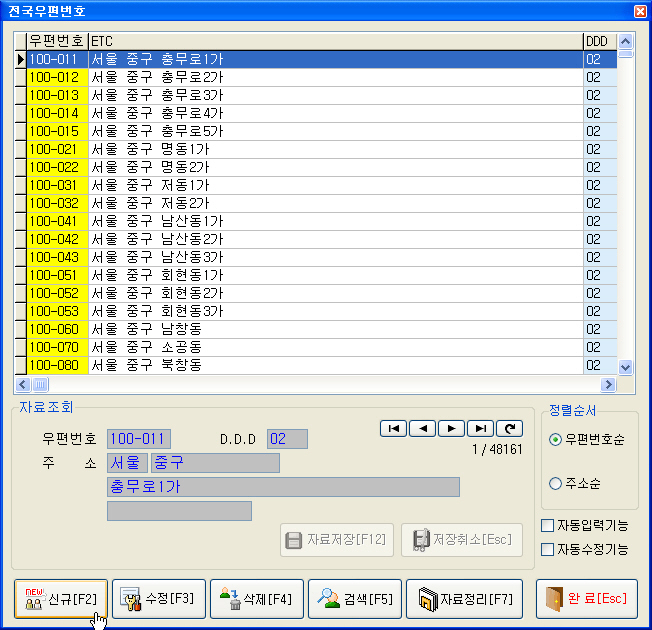Click the address field showing 중구
Viewport: 652px width, 630px height.
215,463
